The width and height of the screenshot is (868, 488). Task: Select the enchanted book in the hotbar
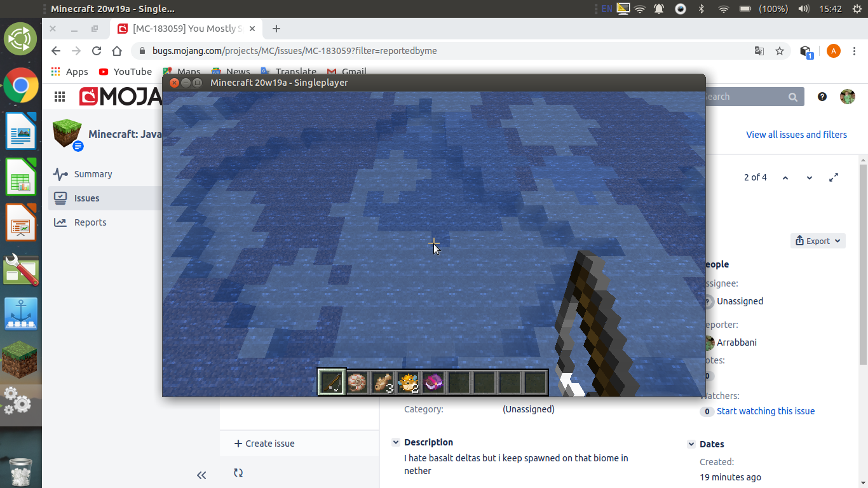tap(433, 382)
